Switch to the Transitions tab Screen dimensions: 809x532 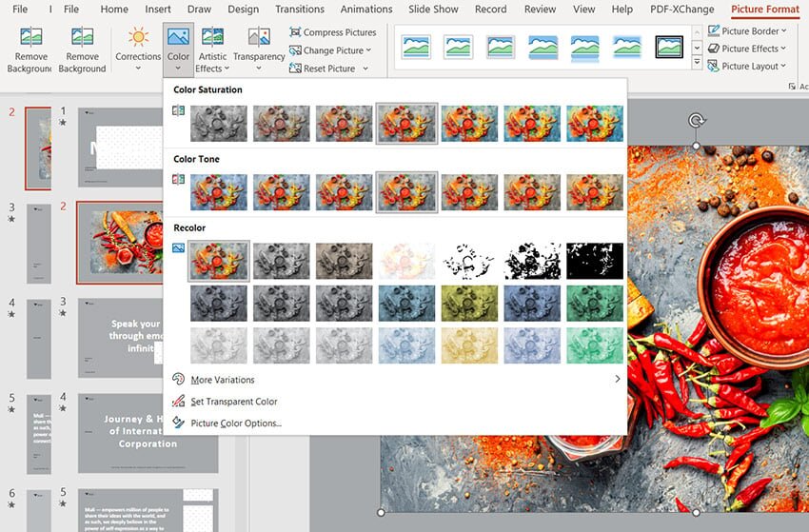(x=299, y=10)
